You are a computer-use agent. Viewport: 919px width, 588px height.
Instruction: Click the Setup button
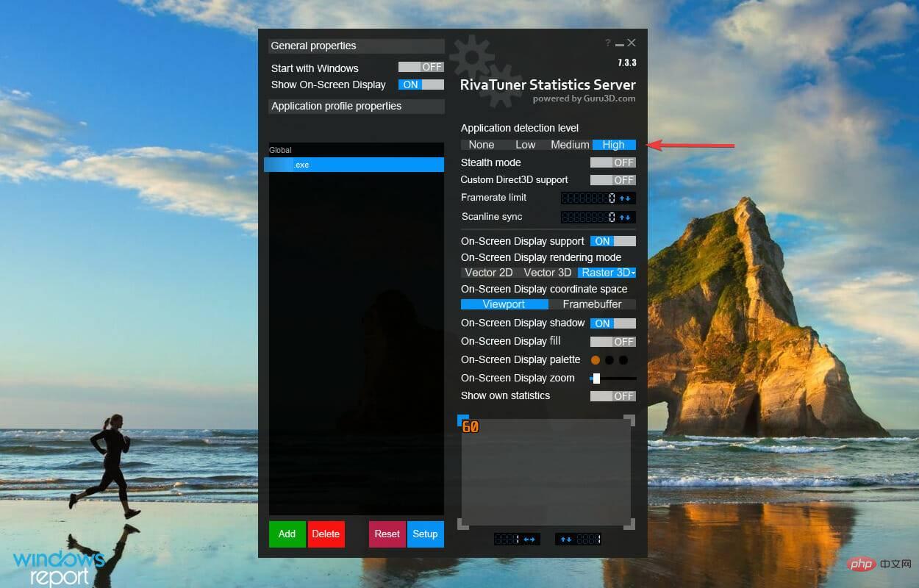[425, 534]
